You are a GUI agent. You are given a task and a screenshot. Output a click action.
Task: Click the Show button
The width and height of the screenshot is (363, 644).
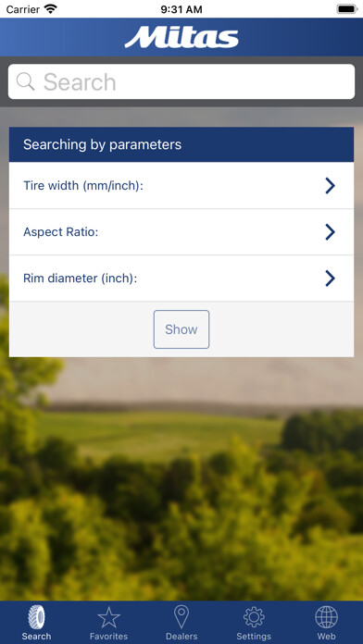pyautogui.click(x=181, y=329)
